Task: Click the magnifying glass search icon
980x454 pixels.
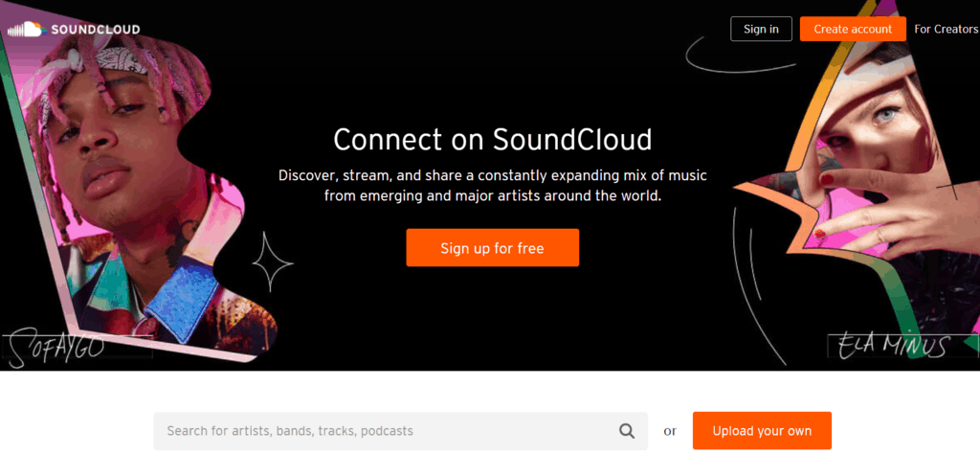Action: point(626,431)
